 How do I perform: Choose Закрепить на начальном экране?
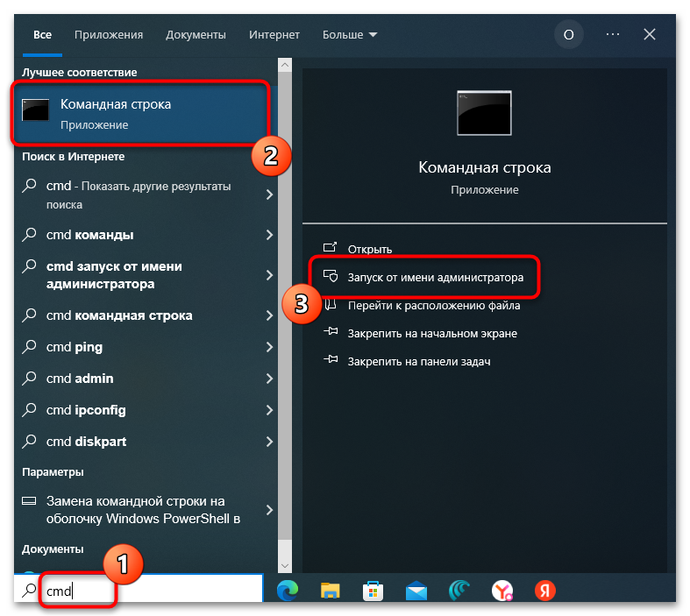[x=432, y=334]
